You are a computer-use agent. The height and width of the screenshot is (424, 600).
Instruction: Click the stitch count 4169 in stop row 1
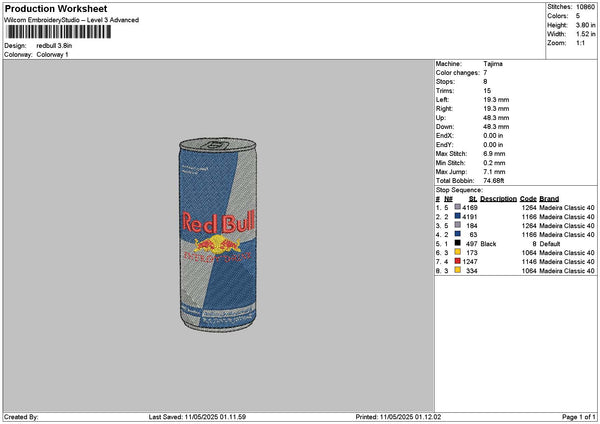(x=470, y=208)
